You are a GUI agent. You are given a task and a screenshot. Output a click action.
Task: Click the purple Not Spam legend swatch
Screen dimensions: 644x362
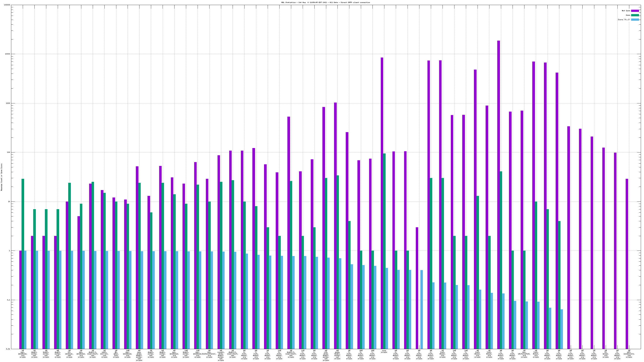635,11
